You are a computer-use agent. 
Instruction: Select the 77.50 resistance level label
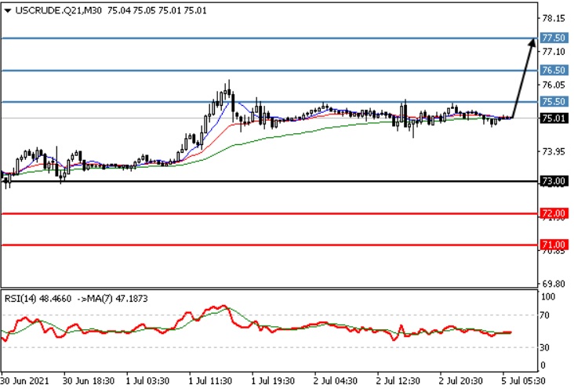tap(554, 38)
